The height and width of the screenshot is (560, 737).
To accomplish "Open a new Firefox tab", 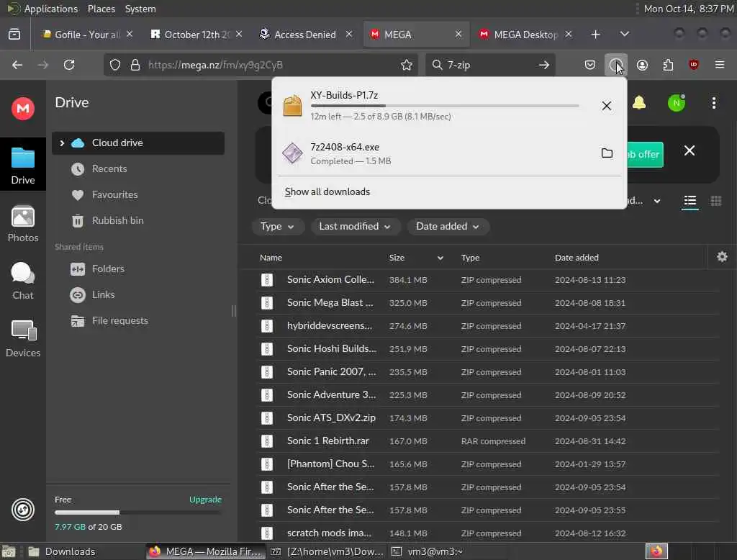I will pos(595,35).
